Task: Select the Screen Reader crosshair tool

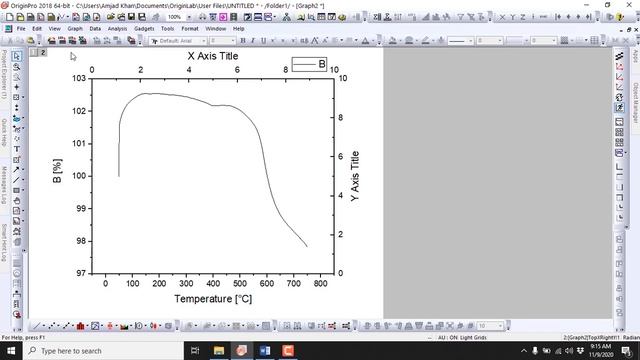Action: click(x=17, y=87)
